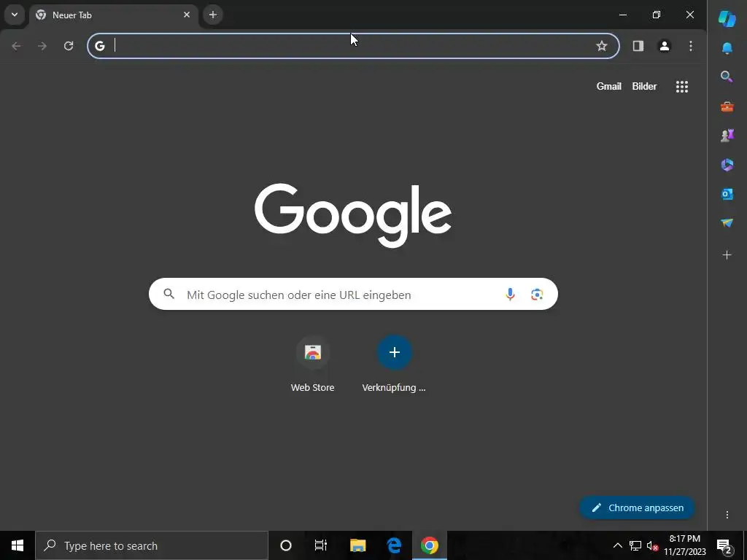Screen dimensions: 747x560
Task: Open Copilot in Edge sidebar
Action: pyautogui.click(x=727, y=19)
